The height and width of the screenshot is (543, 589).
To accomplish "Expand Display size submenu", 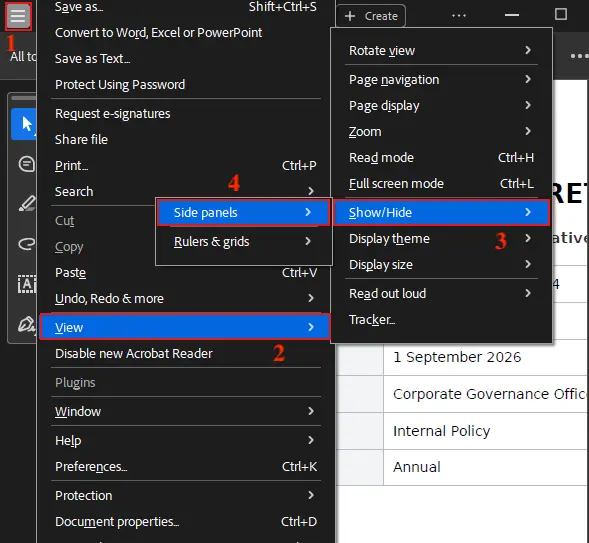I will click(441, 264).
